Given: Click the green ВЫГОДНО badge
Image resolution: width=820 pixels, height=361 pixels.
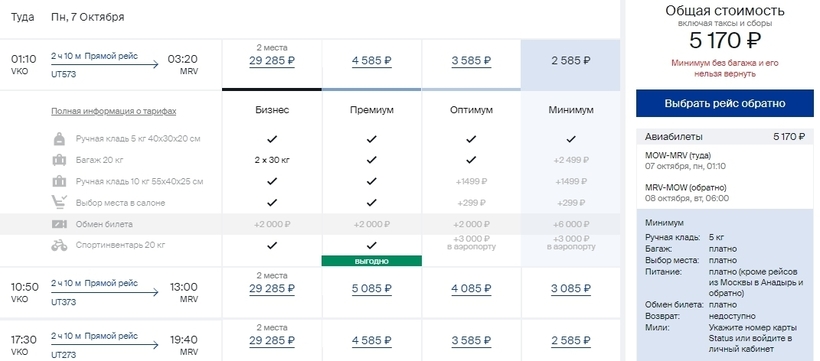Looking at the screenshot, I should pos(371,261).
